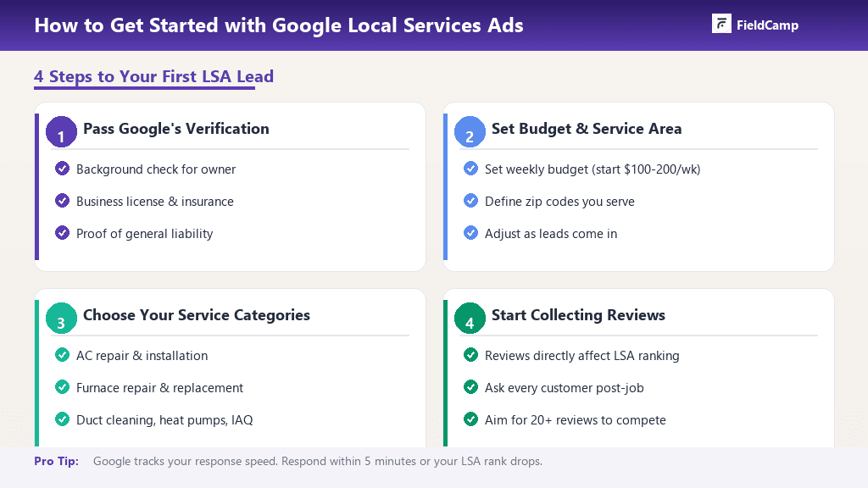The image size is (868, 488).
Task: Select the step 4 numbered circle badge
Action: [x=470, y=318]
